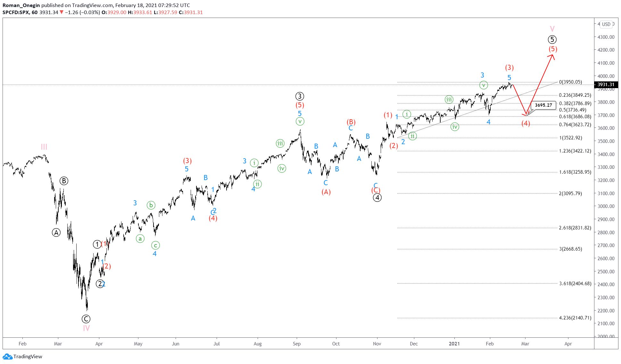Select the 0.618(3686.08) Fibonacci level label
This screenshot has height=364, width=621.
coord(575,117)
